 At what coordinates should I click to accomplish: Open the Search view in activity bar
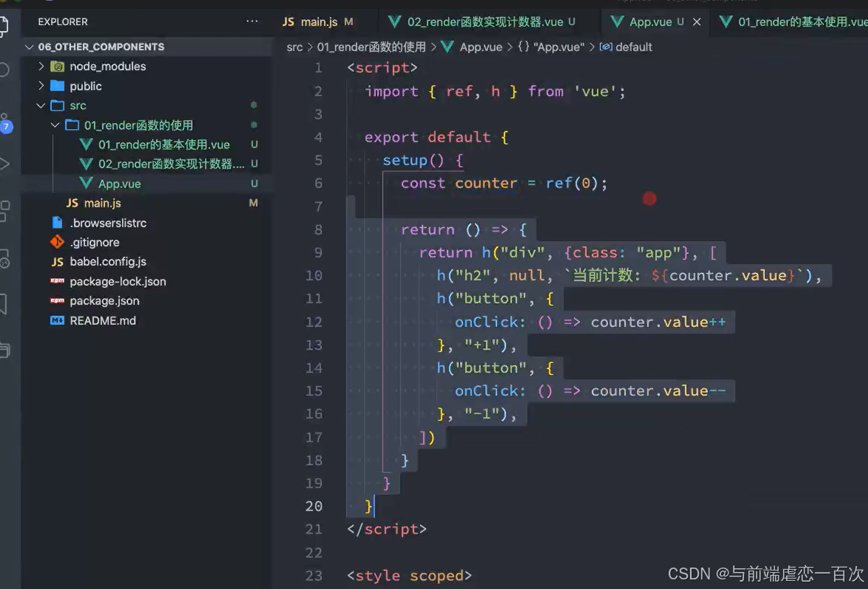(4, 69)
